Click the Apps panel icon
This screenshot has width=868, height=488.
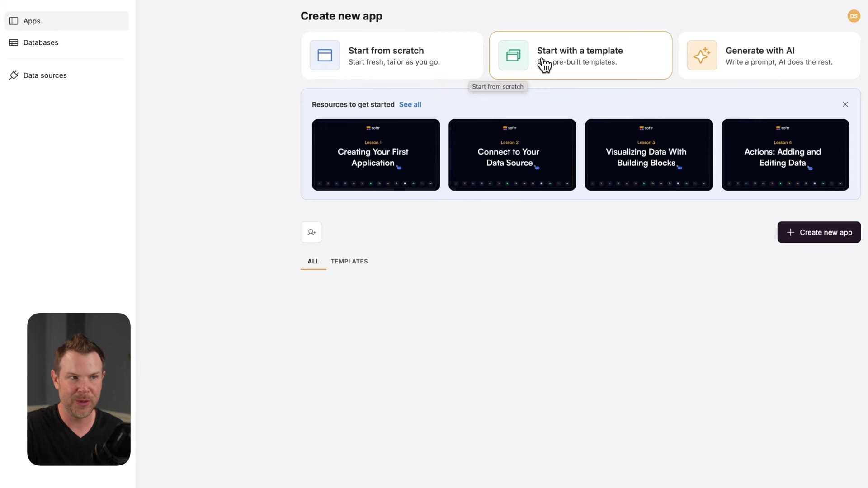[x=14, y=21]
